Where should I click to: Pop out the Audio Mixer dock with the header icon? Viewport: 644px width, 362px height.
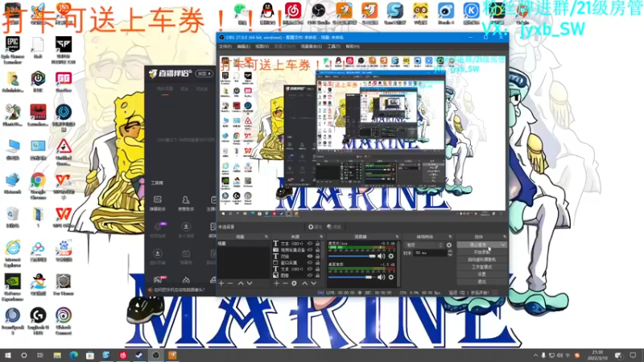coord(397,237)
